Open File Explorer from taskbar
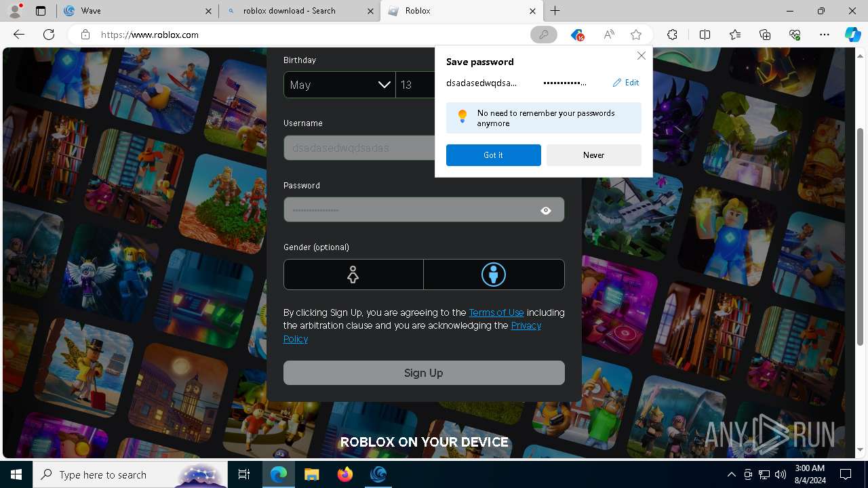The height and width of the screenshot is (488, 868). pyautogui.click(x=312, y=474)
